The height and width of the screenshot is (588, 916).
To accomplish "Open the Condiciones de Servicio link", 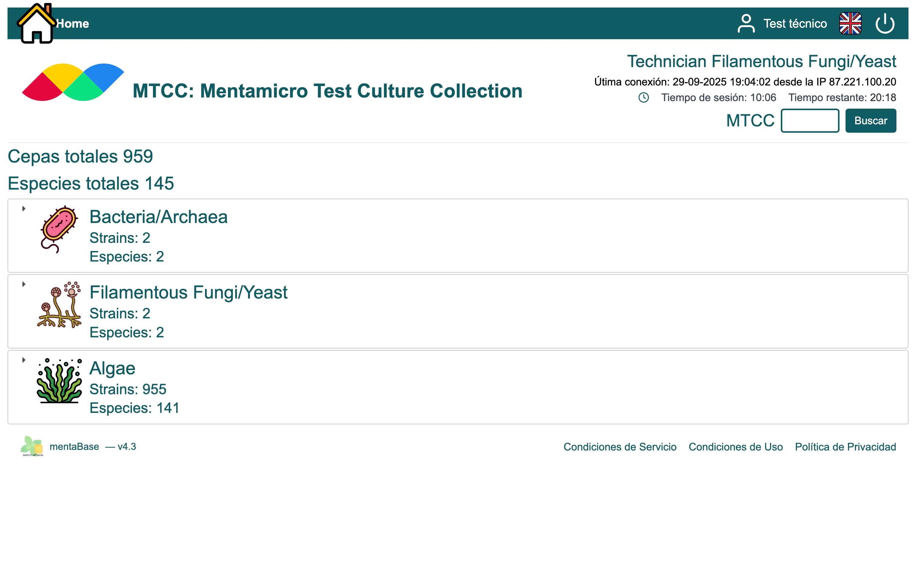I will [x=620, y=447].
